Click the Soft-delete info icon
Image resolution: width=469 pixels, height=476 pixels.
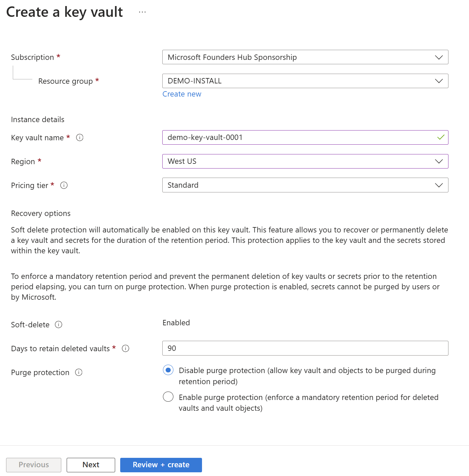(59, 325)
